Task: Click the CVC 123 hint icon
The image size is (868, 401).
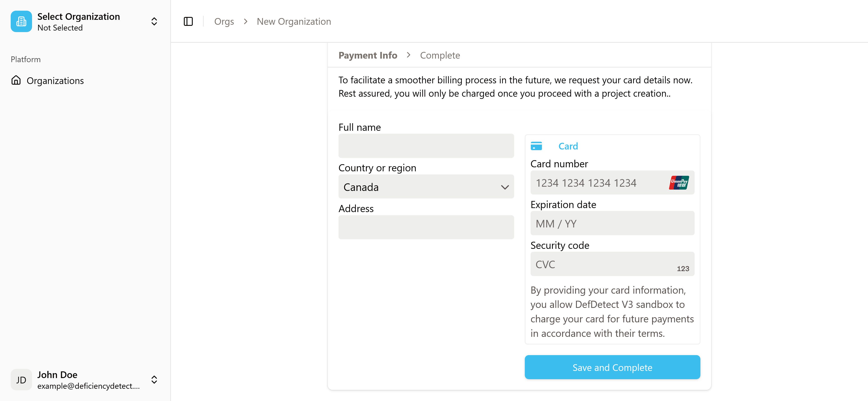Action: click(683, 268)
